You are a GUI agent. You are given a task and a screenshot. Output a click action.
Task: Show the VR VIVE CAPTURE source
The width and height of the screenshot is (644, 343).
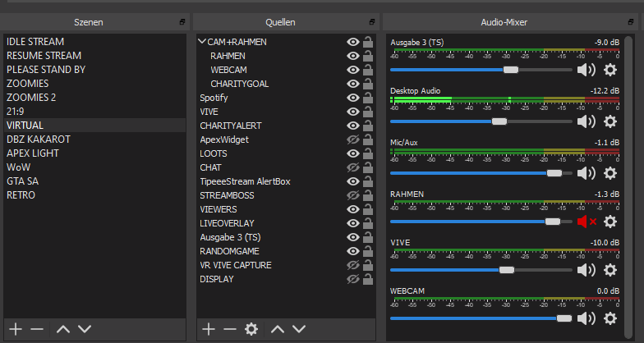pos(353,265)
